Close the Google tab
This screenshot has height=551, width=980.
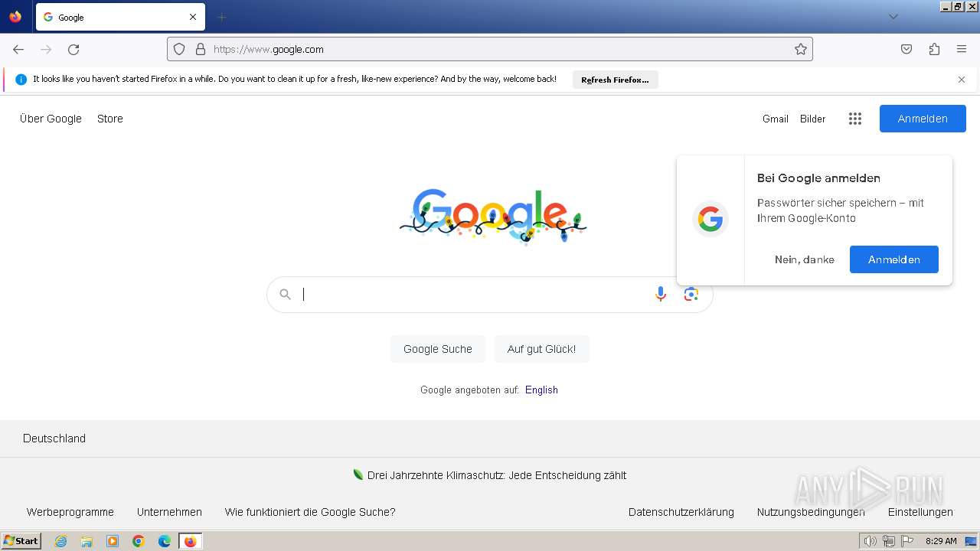pos(193,17)
